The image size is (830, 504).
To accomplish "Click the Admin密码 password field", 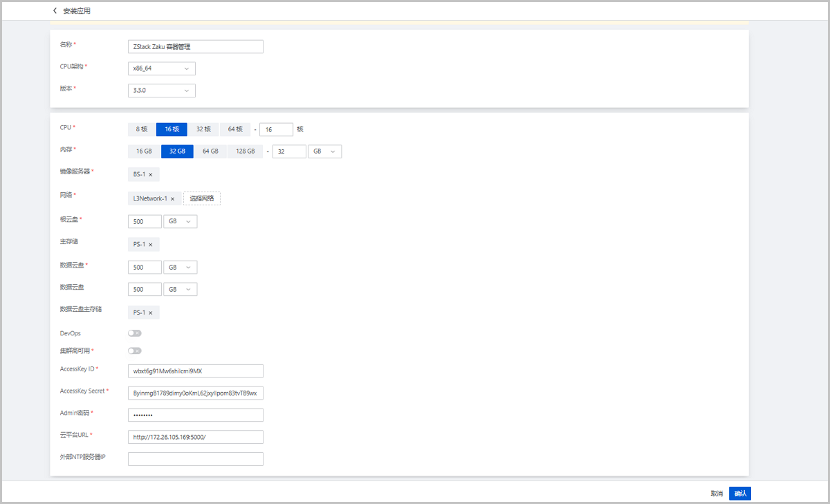I will [x=196, y=415].
